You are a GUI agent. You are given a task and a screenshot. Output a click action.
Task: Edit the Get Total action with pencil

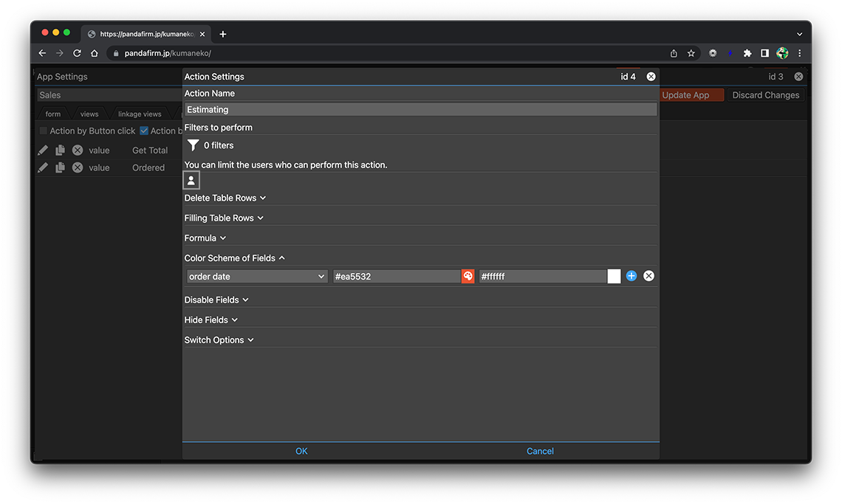coord(43,150)
